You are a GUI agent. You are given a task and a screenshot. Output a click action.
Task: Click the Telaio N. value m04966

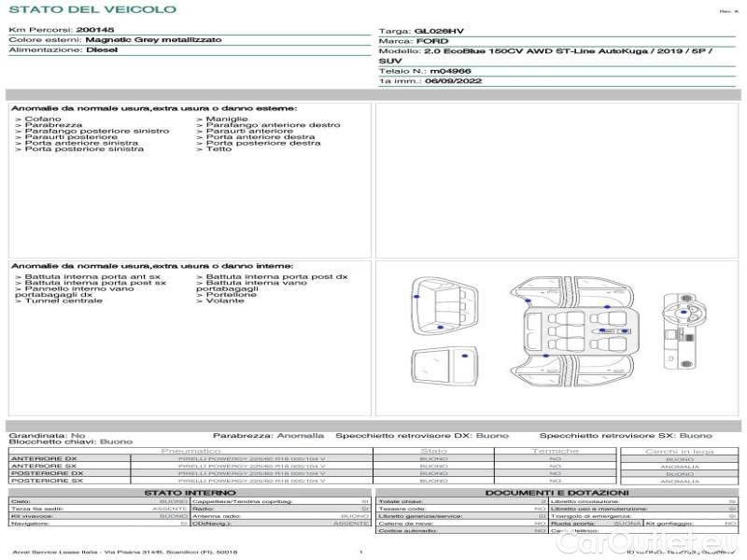[450, 71]
